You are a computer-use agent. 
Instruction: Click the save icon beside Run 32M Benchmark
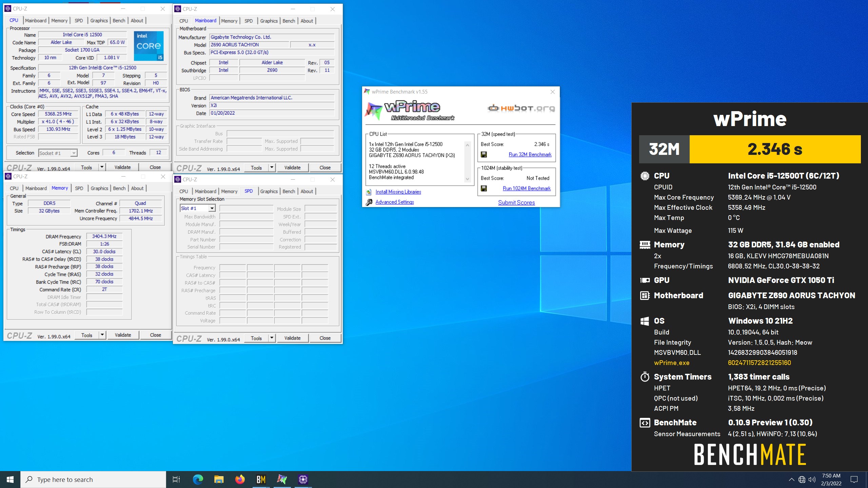pyautogui.click(x=484, y=155)
